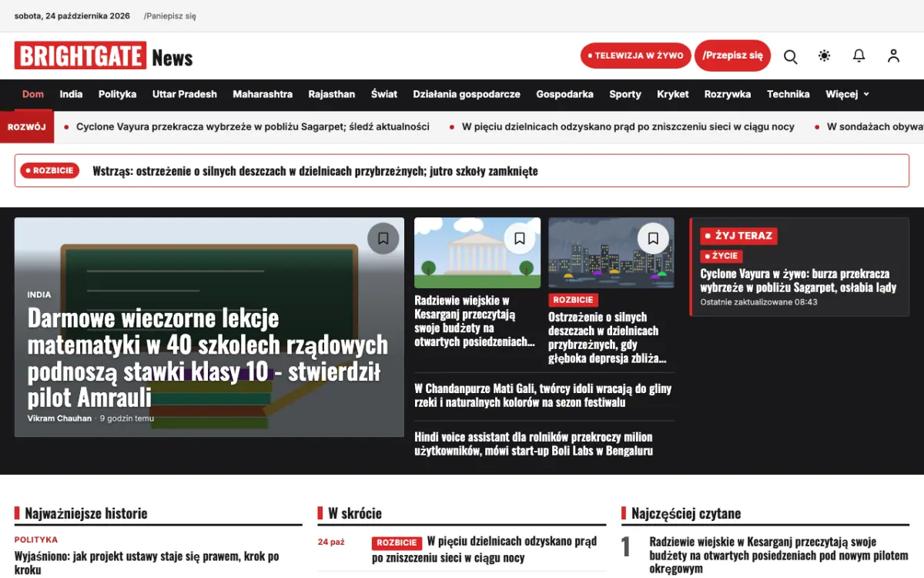This screenshot has width=924, height=578.
Task: Open number 1 most-read Kesarganj budgets story
Action: tap(778, 555)
